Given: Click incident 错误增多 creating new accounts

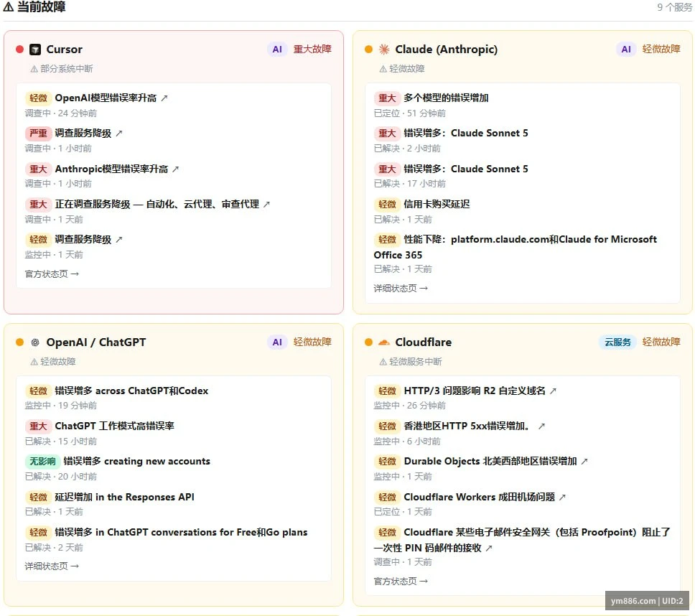Looking at the screenshot, I should 136,462.
